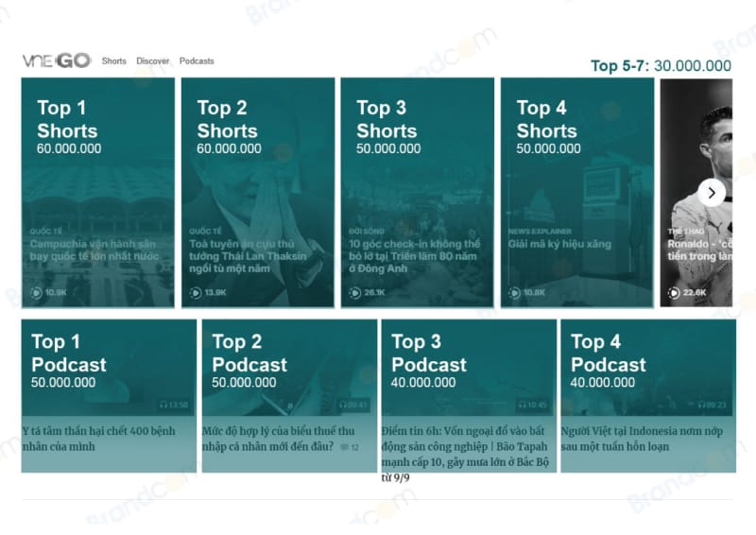The image size is (756, 535).
Task: Open the Shorts menu item
Action: coord(114,61)
